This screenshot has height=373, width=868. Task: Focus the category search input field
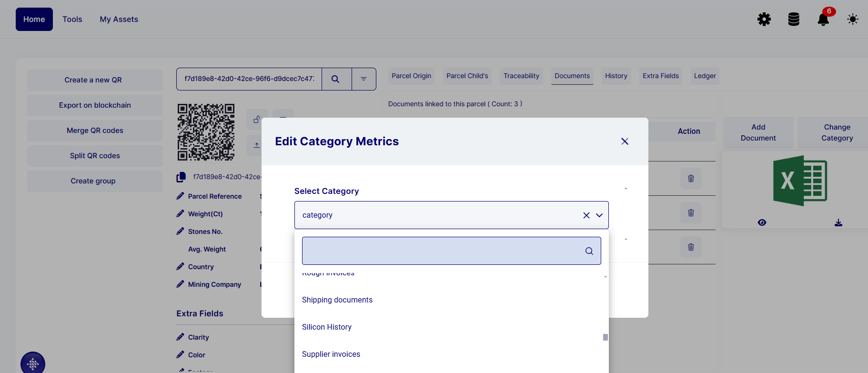(x=443, y=251)
